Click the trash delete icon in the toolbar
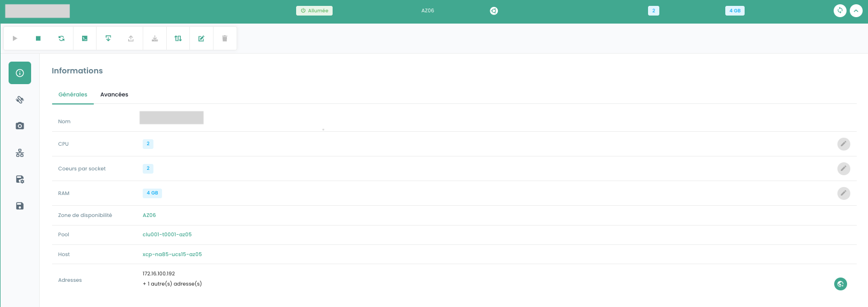This screenshot has height=307, width=868. point(225,39)
